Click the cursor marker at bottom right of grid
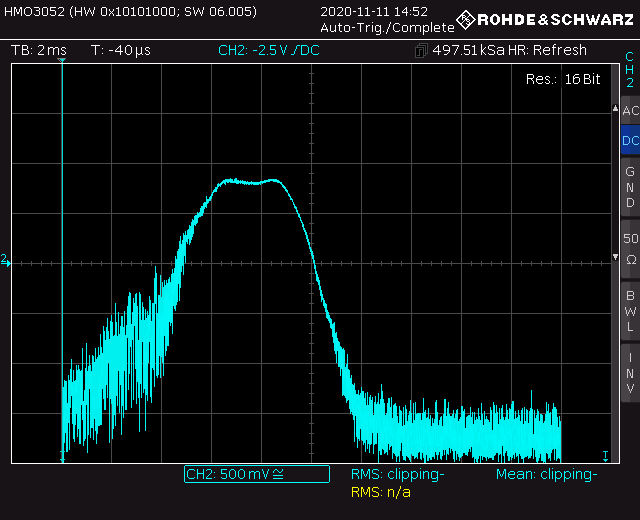Screen dimensions: 640x520 (605, 455)
